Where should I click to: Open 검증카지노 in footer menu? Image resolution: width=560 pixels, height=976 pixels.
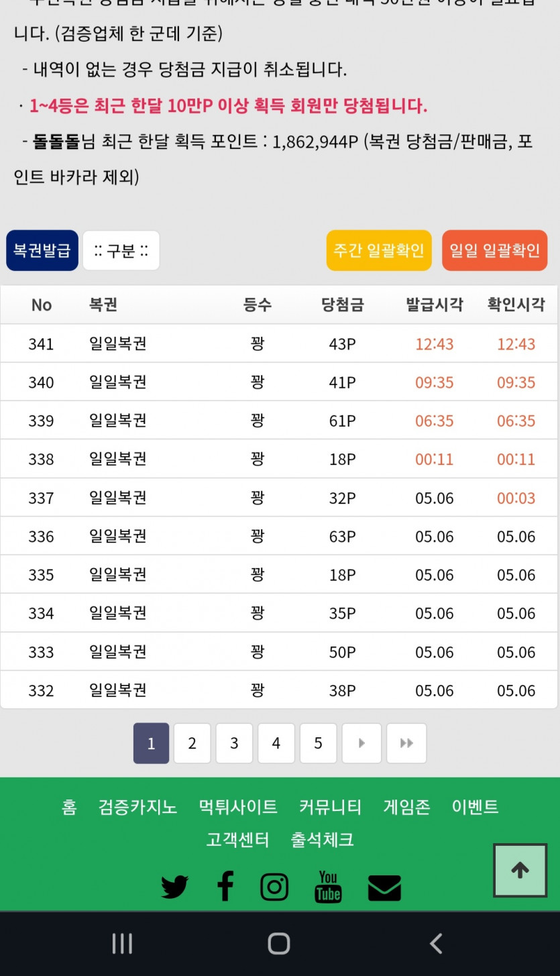click(x=137, y=806)
